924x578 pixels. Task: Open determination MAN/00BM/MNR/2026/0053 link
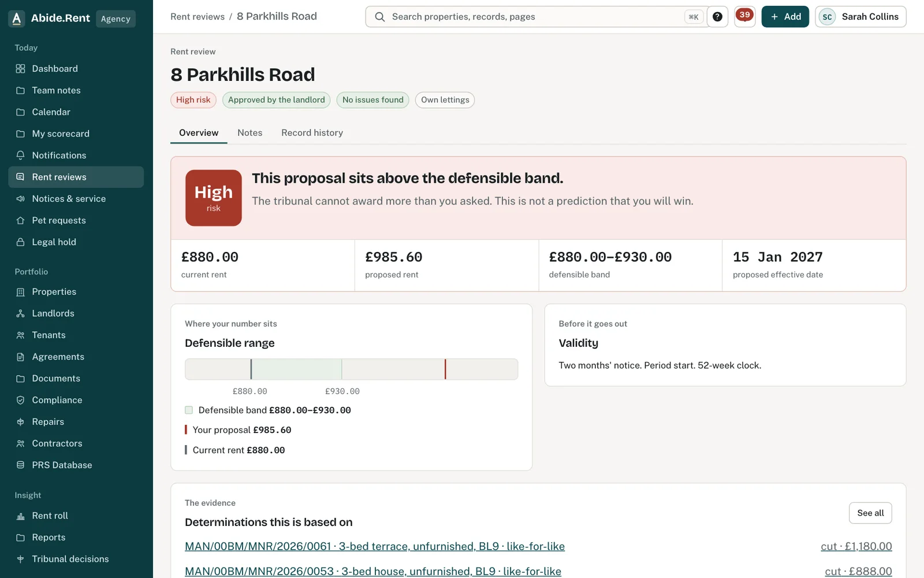373,571
